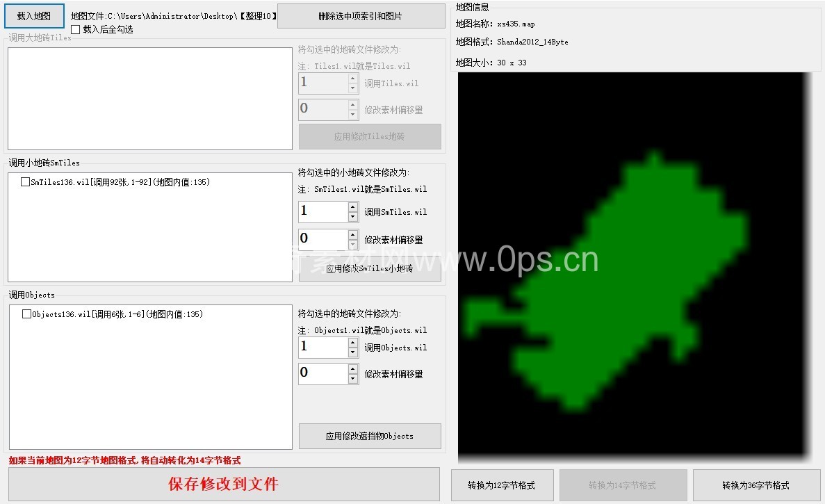Screen dimensions: 825x504
Task: Click the Objects 修改素材偏移量 input field
Action: point(322,374)
